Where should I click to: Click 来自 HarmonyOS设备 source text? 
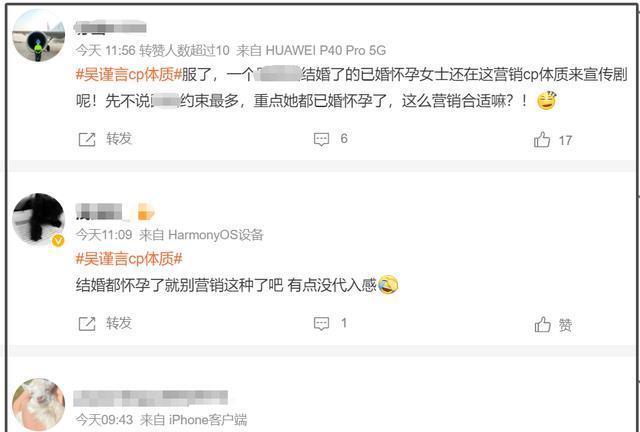point(201,235)
